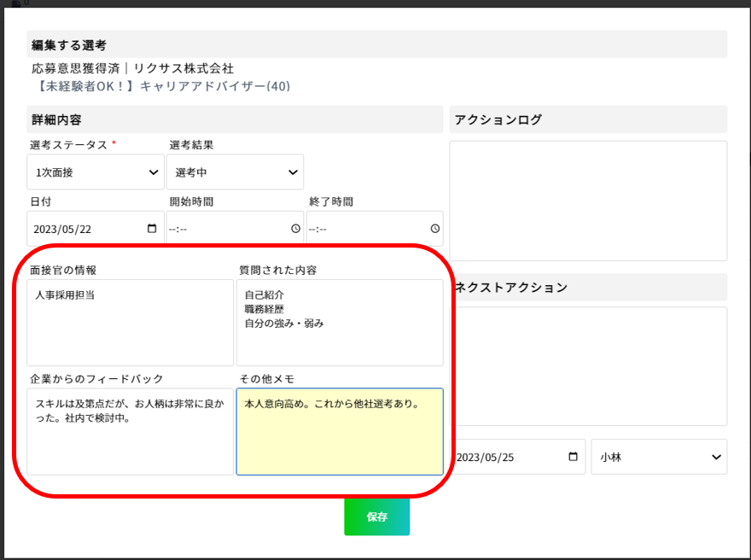Screen dimensions: 751x560
Task: Click the 日付 field showing 2023/05/22
Action: 96,229
